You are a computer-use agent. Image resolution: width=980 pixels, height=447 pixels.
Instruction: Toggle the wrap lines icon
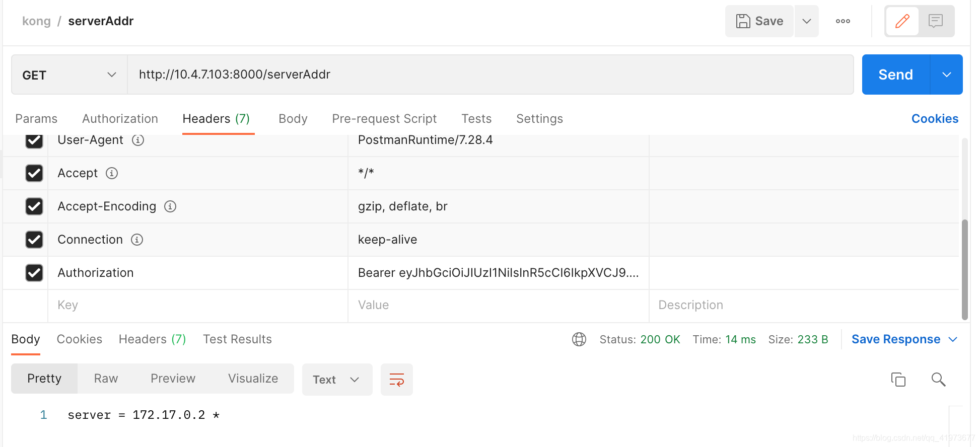click(396, 380)
